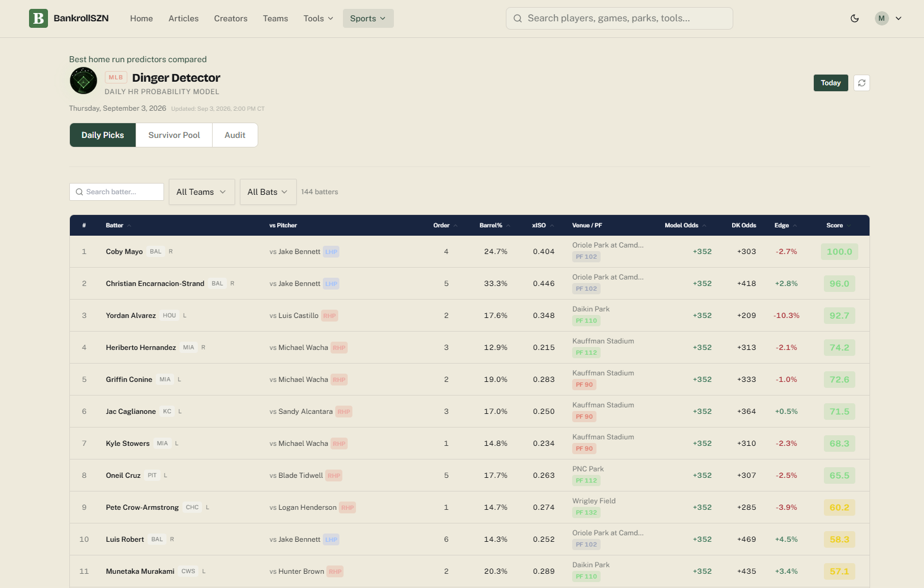This screenshot has height=588, width=924.
Task: Click PF 110 badge in Yordan Alvarez row
Action: point(586,321)
